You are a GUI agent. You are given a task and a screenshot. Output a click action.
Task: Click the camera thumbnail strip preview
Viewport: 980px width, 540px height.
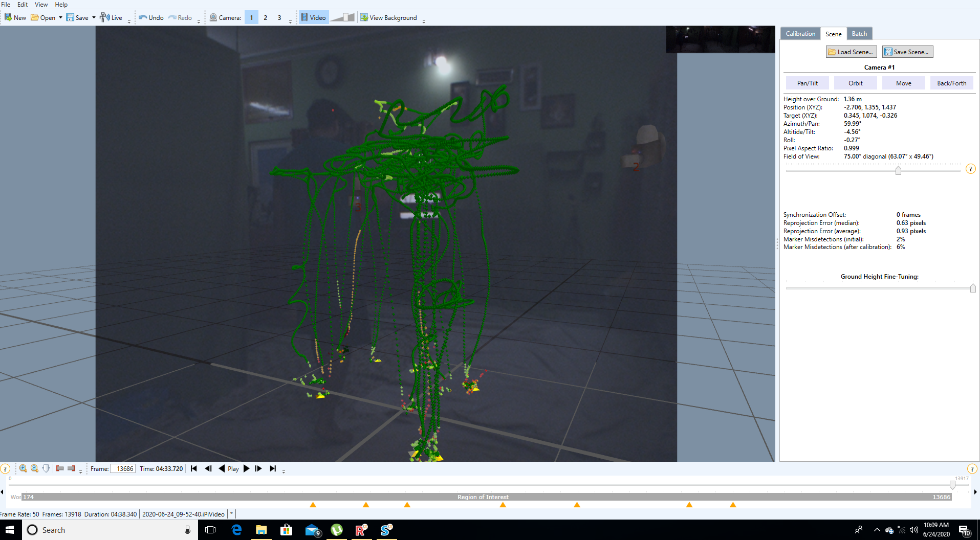tap(721, 39)
